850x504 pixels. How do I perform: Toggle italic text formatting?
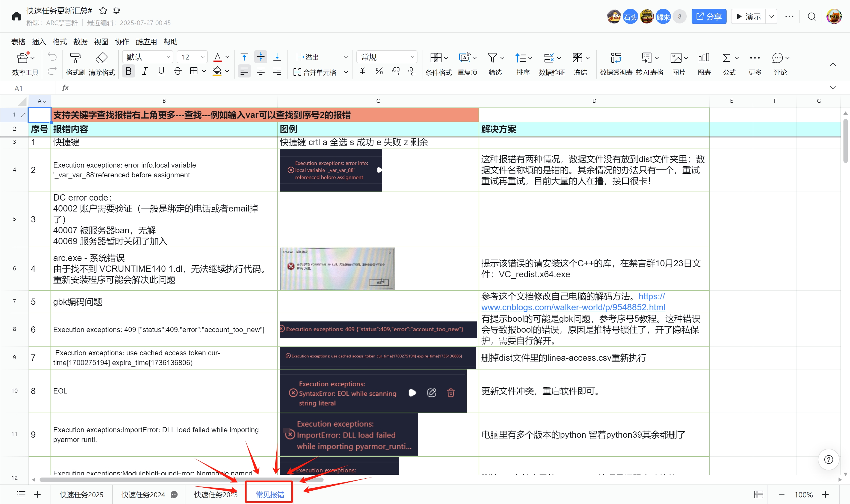(x=145, y=71)
